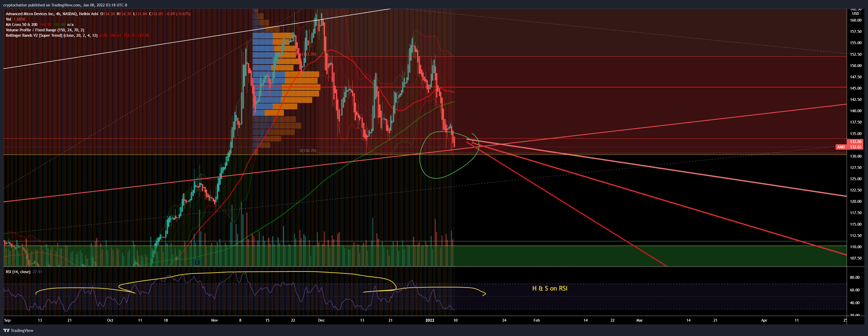Image resolution: width=868 pixels, height=336 pixels.
Task: Click the Advanced Micro Devices Inc legend title
Action: tap(52, 14)
